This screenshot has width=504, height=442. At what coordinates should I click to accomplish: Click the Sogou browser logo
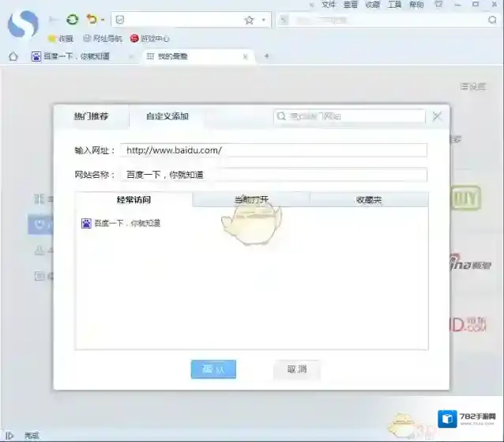(x=23, y=23)
